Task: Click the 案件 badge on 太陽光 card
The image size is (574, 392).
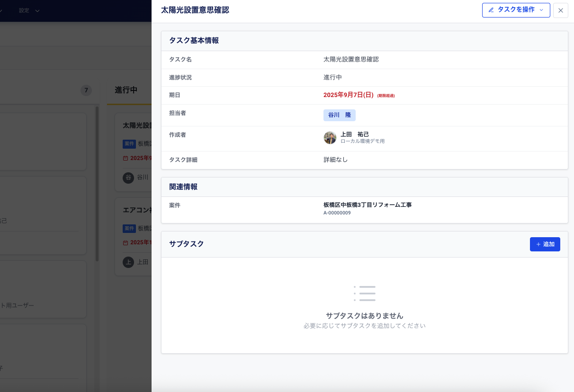Action: [129, 143]
